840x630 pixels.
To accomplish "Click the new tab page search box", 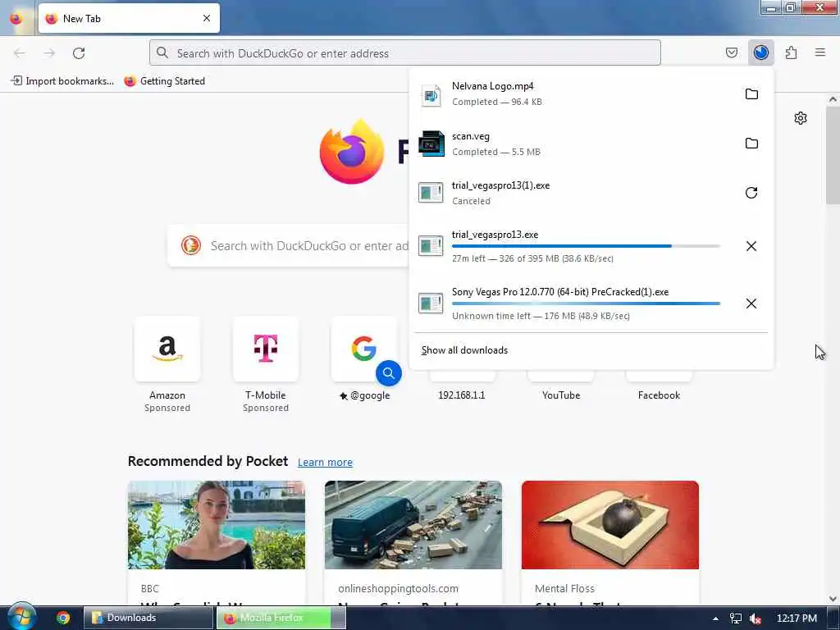I will coord(290,246).
